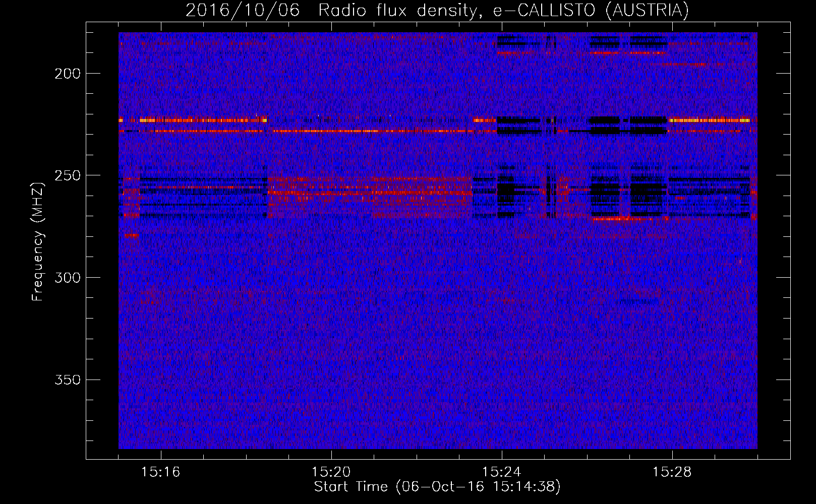The width and height of the screenshot is (816, 504).
Task: Select the 'Frequency (MHZ)' y-axis label
Action: [x=38, y=241]
